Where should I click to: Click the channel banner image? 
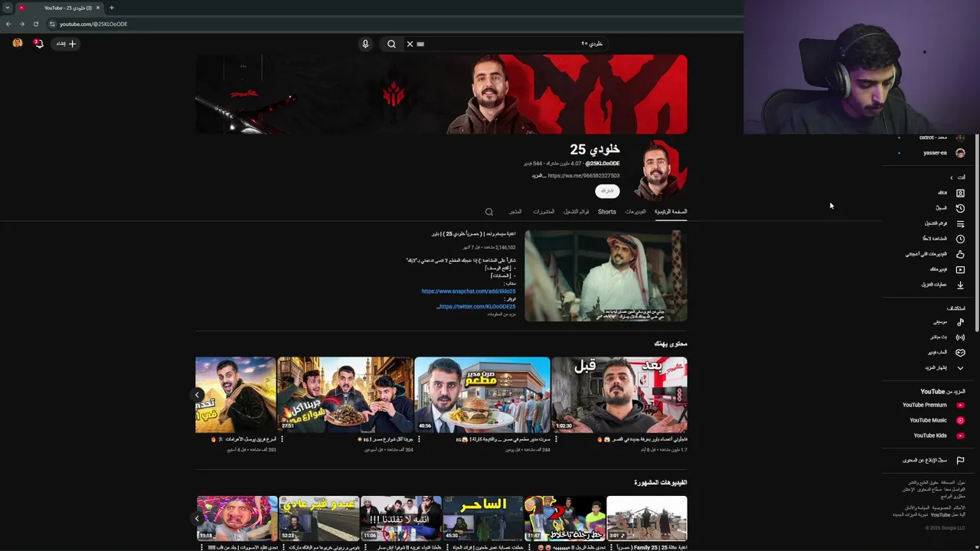441,94
